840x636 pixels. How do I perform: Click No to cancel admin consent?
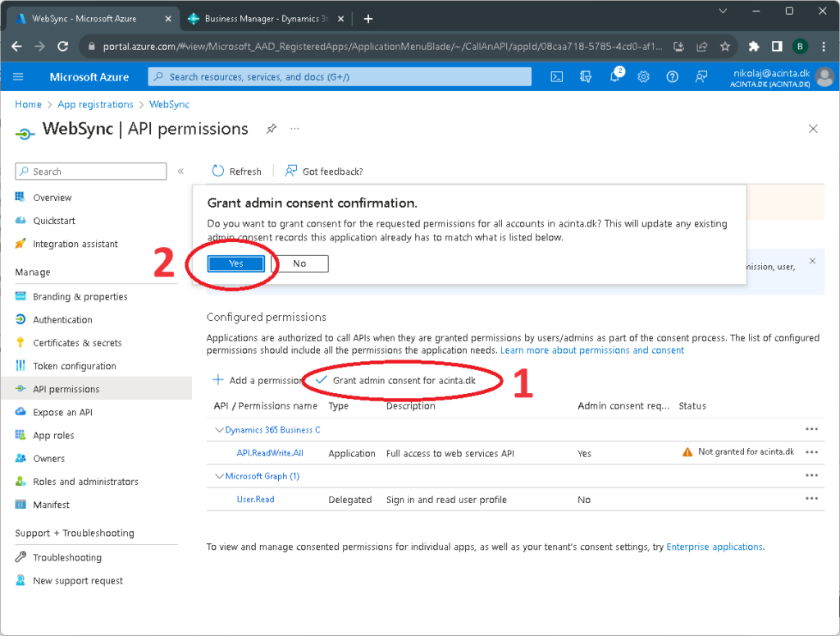[x=299, y=263]
